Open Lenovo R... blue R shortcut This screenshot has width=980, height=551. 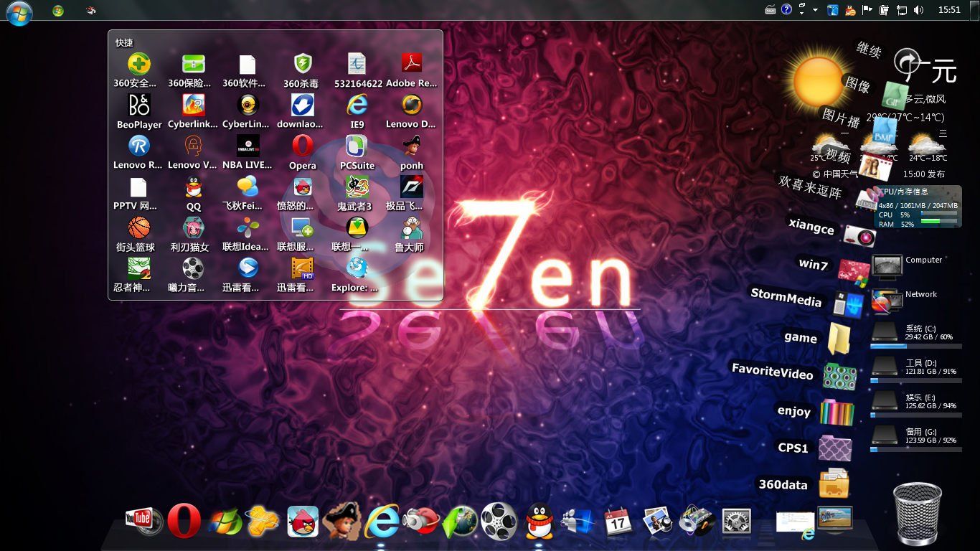pos(139,152)
